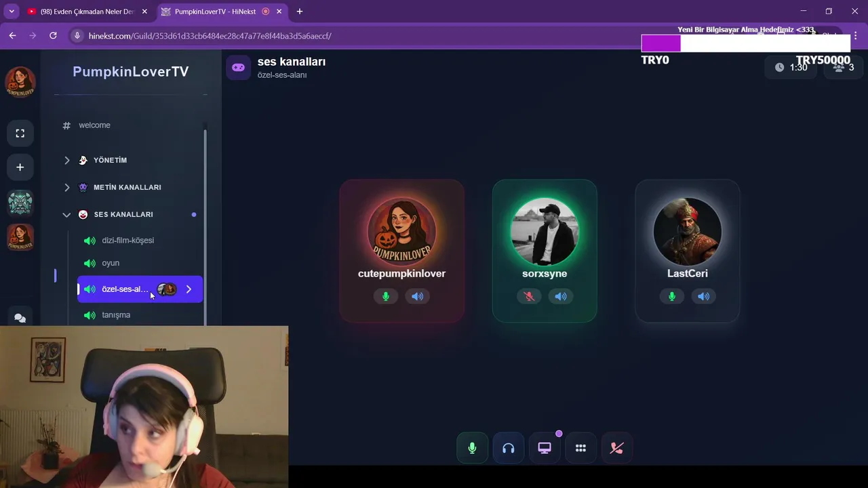Click the speaker icon beside oyun

tap(90, 264)
